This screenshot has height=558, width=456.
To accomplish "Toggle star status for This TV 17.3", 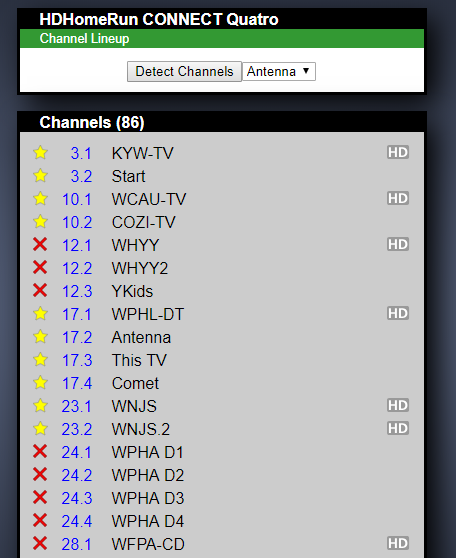I will pyautogui.click(x=40, y=360).
